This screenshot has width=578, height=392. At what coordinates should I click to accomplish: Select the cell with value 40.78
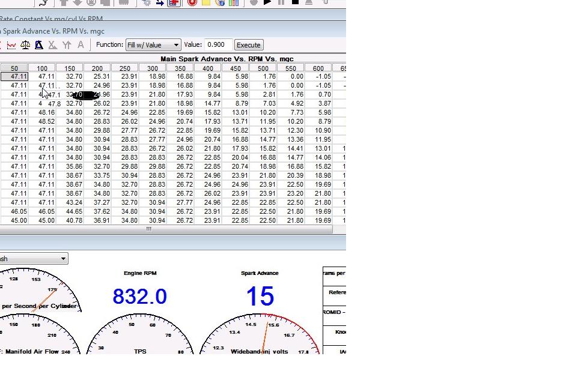[x=70, y=220]
